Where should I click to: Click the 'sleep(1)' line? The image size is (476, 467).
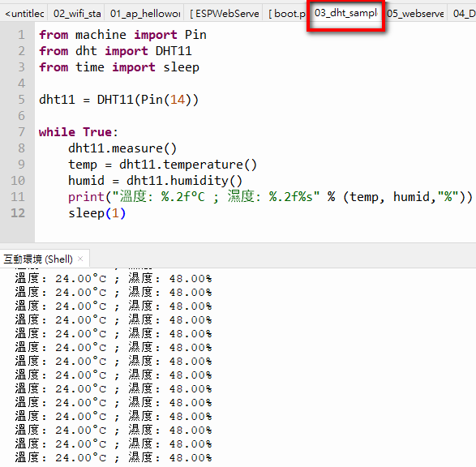click(x=96, y=213)
